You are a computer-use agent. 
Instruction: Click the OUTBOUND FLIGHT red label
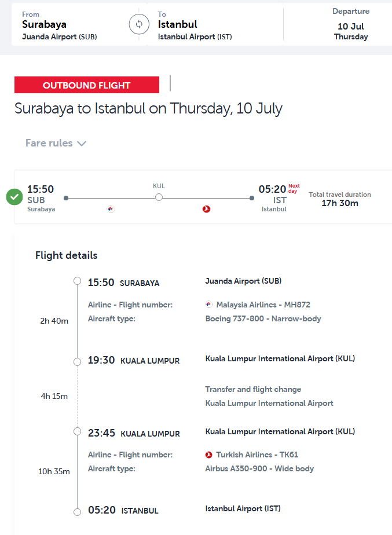tap(87, 85)
